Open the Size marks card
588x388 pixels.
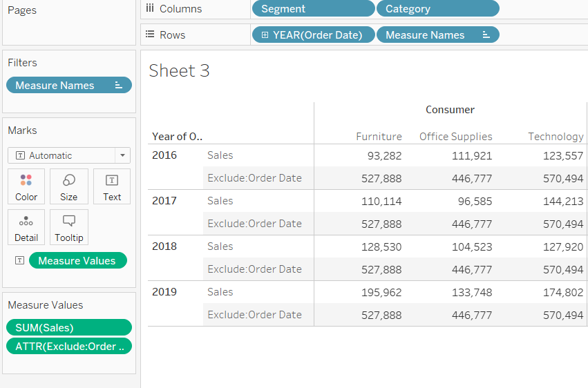pos(69,186)
